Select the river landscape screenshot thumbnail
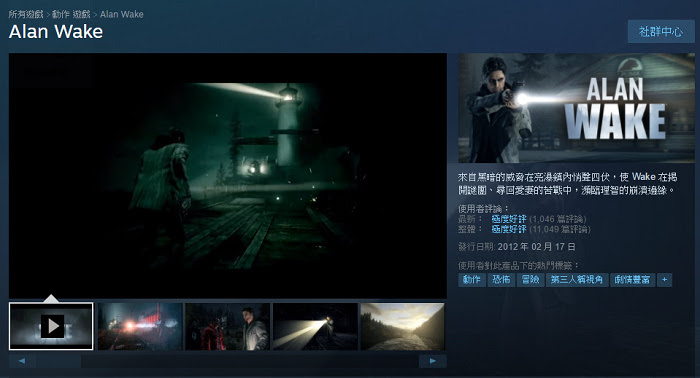This screenshot has width=700, height=378. click(403, 326)
